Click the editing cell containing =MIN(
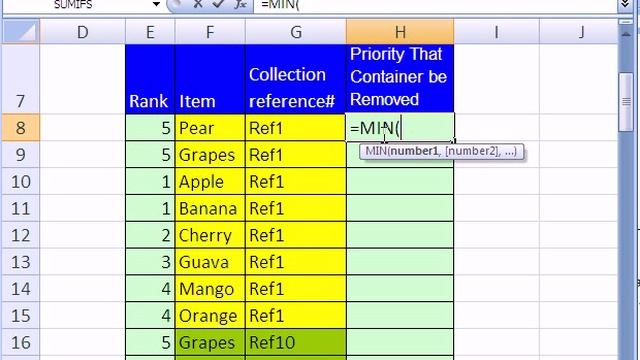Image resolution: width=640 pixels, height=360 pixels. pos(400,128)
